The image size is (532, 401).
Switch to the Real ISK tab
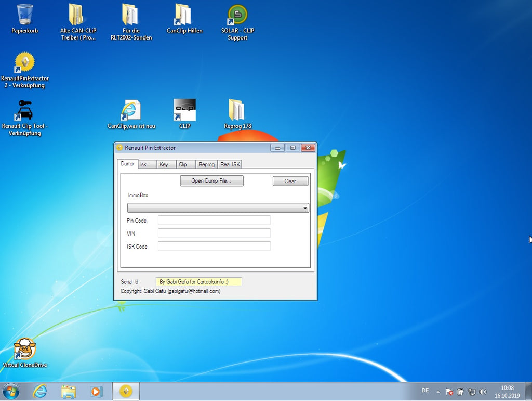click(230, 164)
